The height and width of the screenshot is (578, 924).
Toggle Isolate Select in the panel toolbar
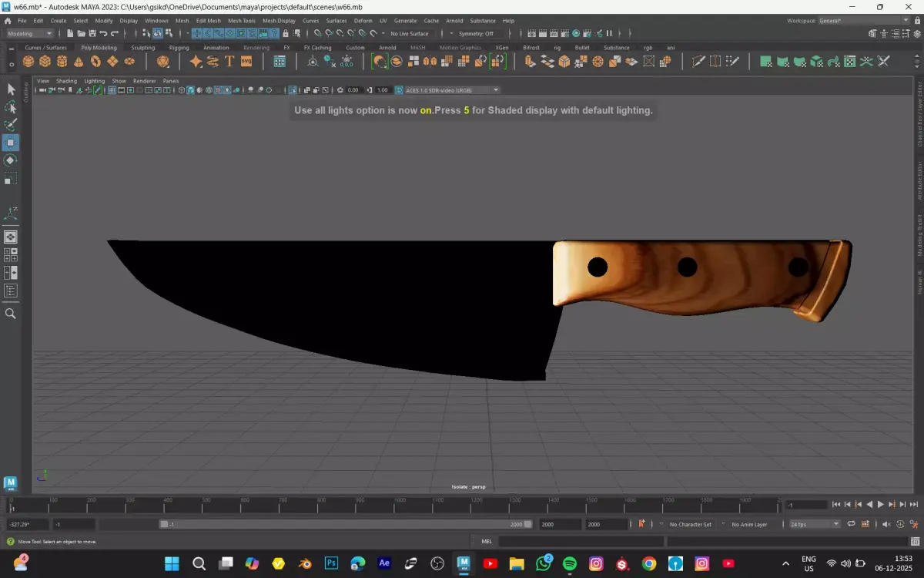click(x=293, y=90)
